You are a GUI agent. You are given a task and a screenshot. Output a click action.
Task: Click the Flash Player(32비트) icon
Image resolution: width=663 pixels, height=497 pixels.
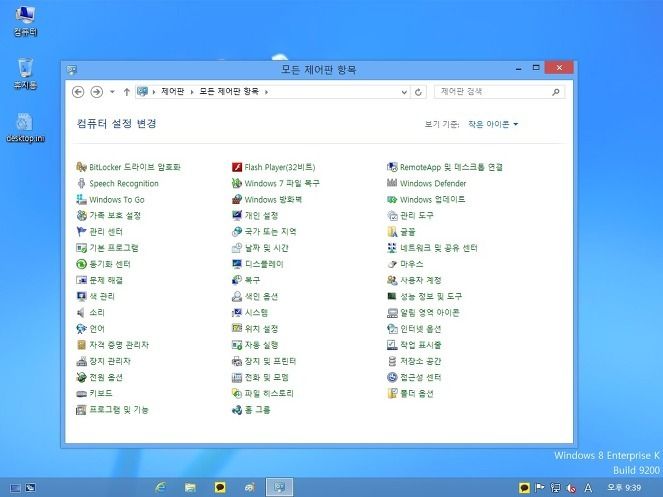(237, 167)
